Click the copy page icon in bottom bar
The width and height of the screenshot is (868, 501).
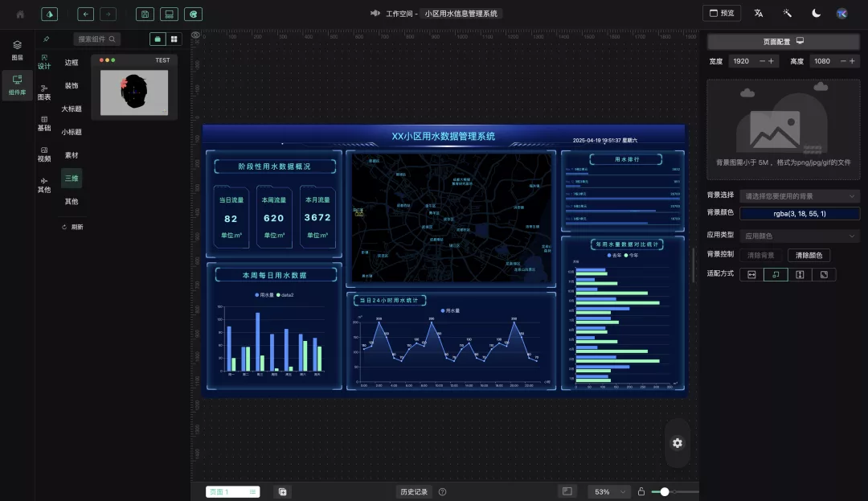282,491
